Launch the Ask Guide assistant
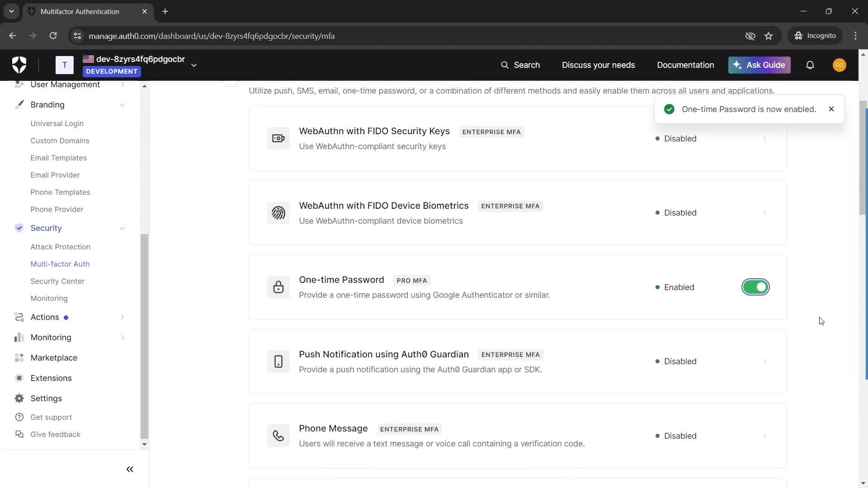This screenshot has width=868, height=488. pos(759,65)
